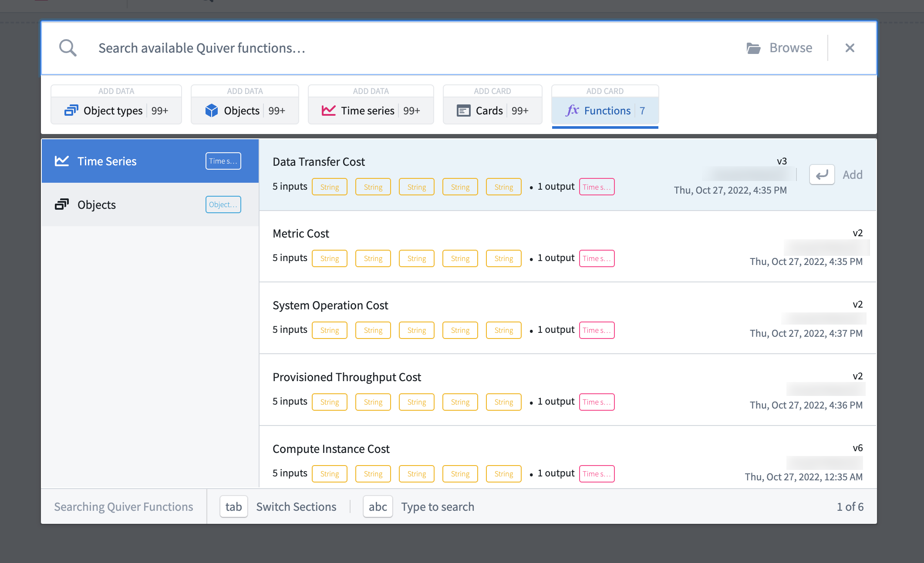Viewport: 924px width, 563px height.
Task: Click the Object... tag beside Objects section
Action: (x=223, y=204)
